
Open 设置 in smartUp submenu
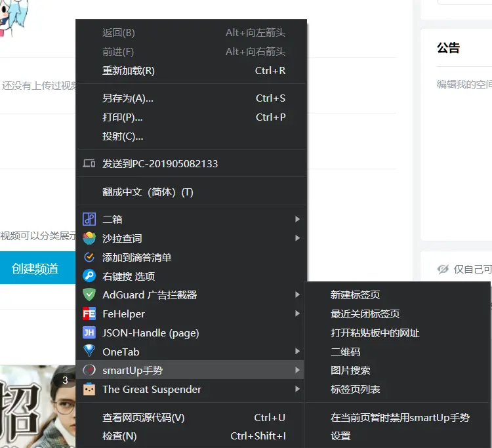tap(398, 436)
